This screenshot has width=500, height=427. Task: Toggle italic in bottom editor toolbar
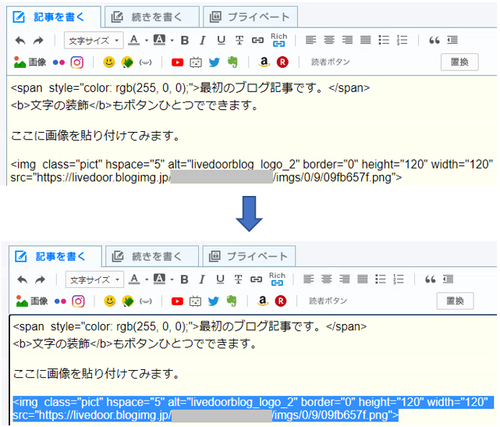pos(202,279)
